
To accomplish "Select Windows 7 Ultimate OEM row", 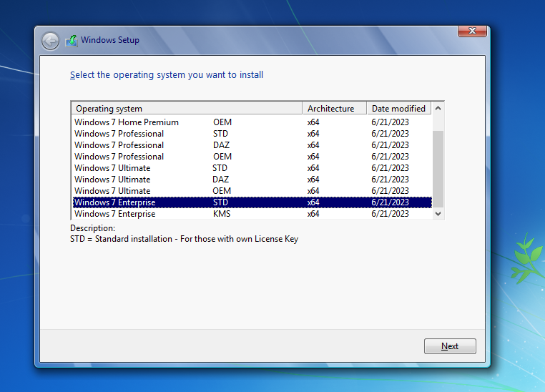I will click(x=252, y=191).
